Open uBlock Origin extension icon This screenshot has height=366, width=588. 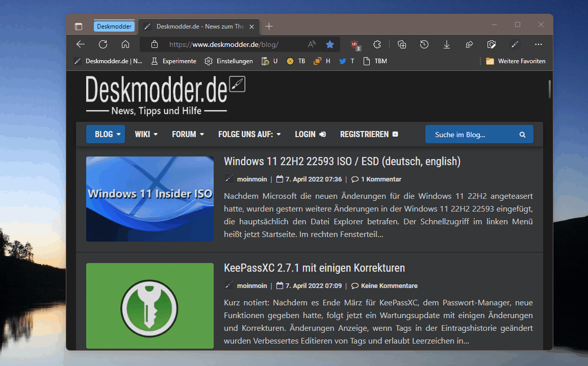[355, 45]
